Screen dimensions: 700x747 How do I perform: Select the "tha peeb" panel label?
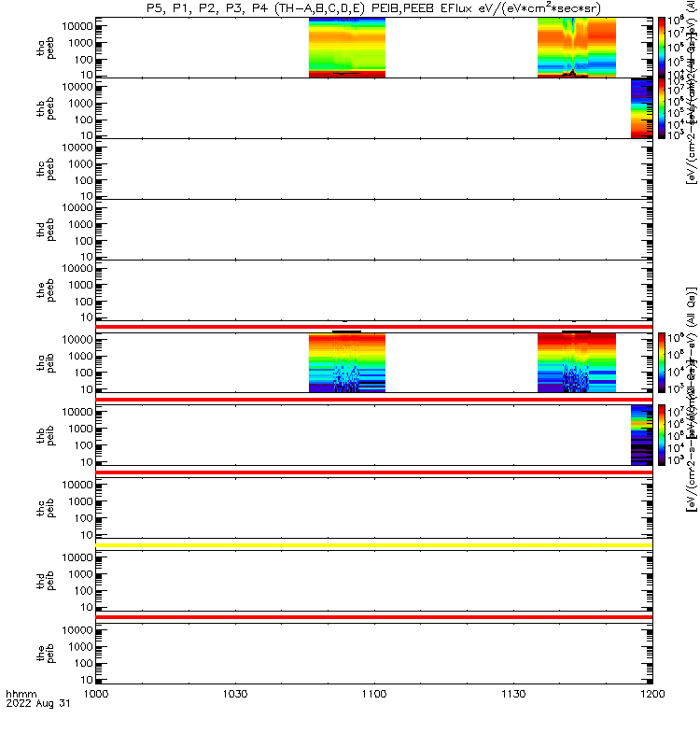(46, 49)
